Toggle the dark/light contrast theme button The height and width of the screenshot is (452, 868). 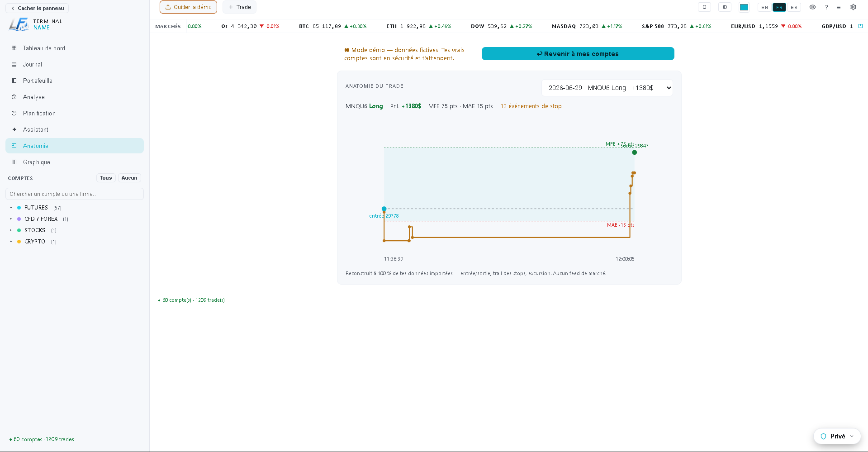[x=725, y=7]
